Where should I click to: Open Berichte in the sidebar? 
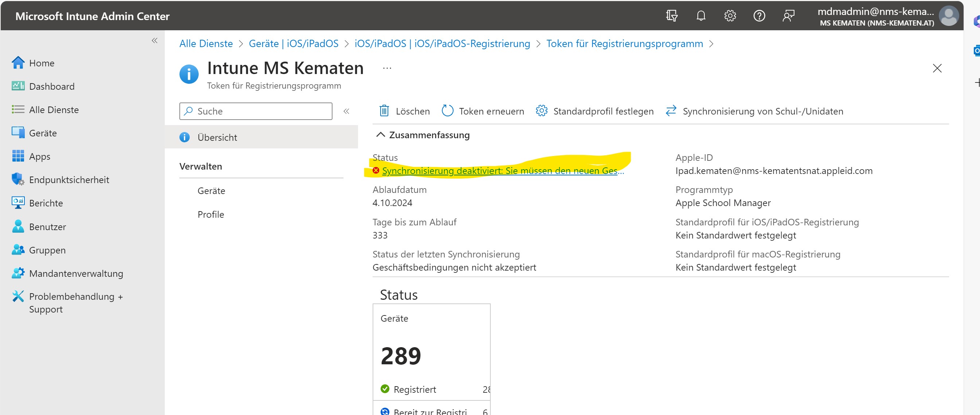pyautogui.click(x=37, y=203)
